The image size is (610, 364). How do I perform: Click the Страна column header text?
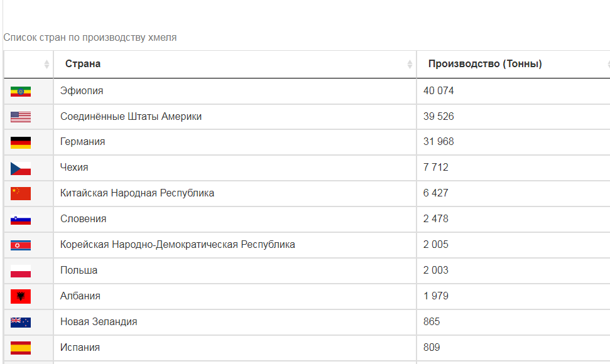83,64
